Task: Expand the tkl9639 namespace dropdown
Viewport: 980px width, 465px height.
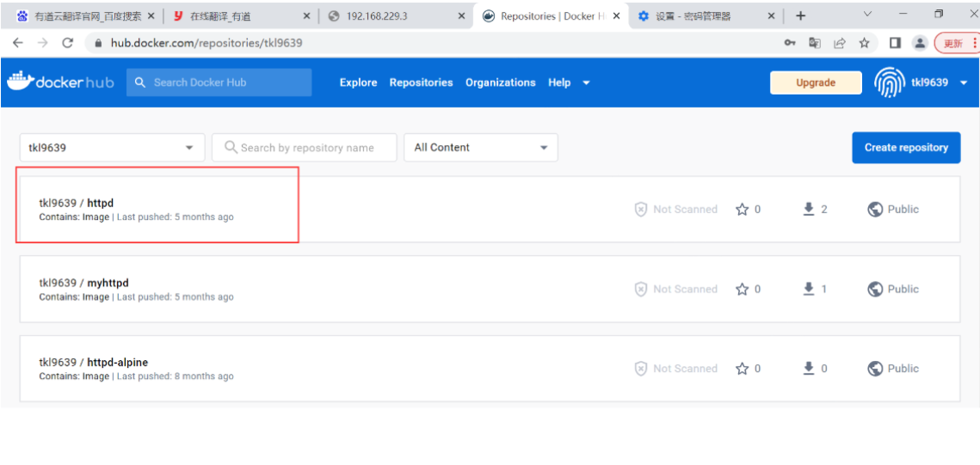Action: tap(188, 148)
